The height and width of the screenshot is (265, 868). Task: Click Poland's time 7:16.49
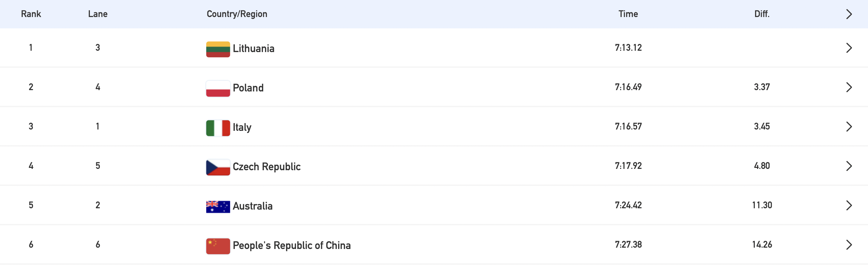[x=628, y=87]
